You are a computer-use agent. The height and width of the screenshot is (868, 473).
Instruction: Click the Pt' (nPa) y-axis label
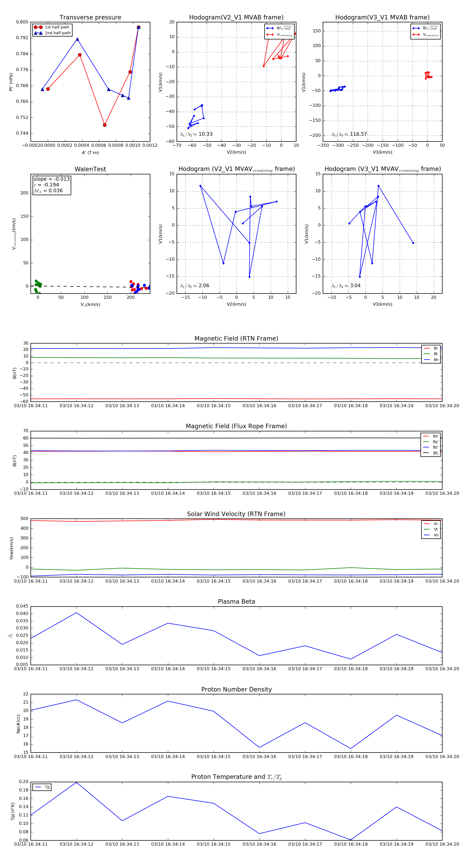[11, 82]
